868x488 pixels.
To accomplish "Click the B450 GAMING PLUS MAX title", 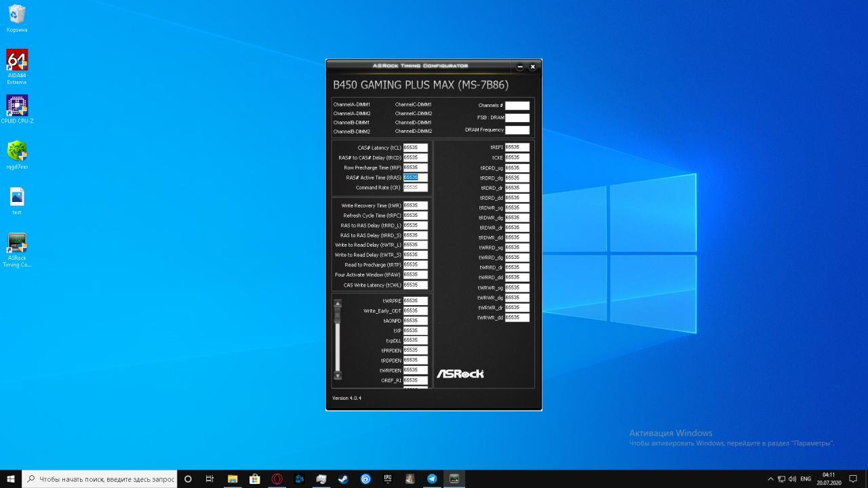I will coord(420,85).
